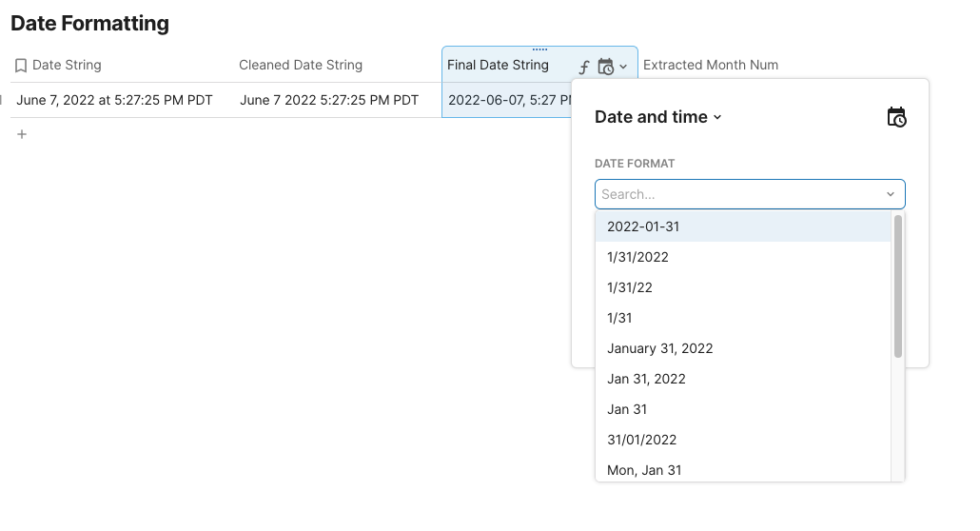Screen dimensions: 980x531
Task: Choose the Jan 31, 2022 format option
Action: [x=646, y=379]
